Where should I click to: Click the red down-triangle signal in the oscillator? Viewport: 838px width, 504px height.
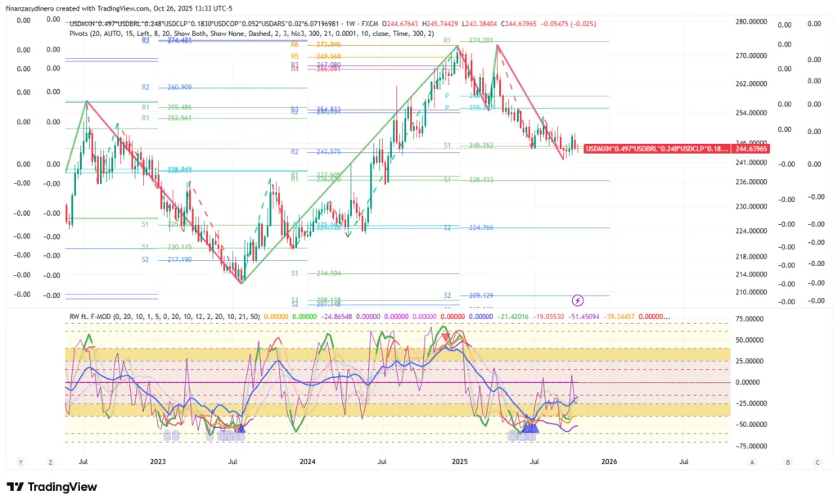pyautogui.click(x=445, y=336)
